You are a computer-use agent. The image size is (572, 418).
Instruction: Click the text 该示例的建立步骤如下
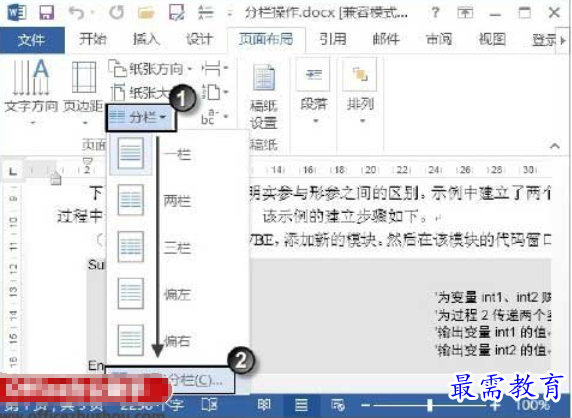[345, 217]
